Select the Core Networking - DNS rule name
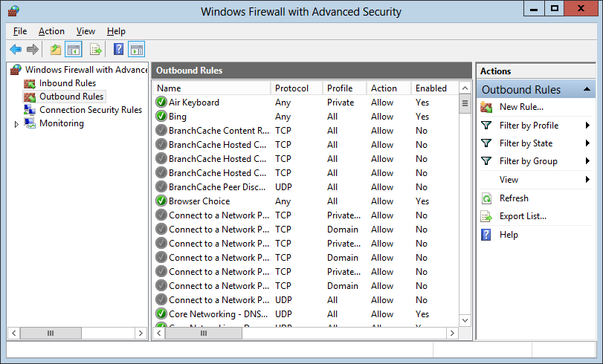 coord(218,314)
